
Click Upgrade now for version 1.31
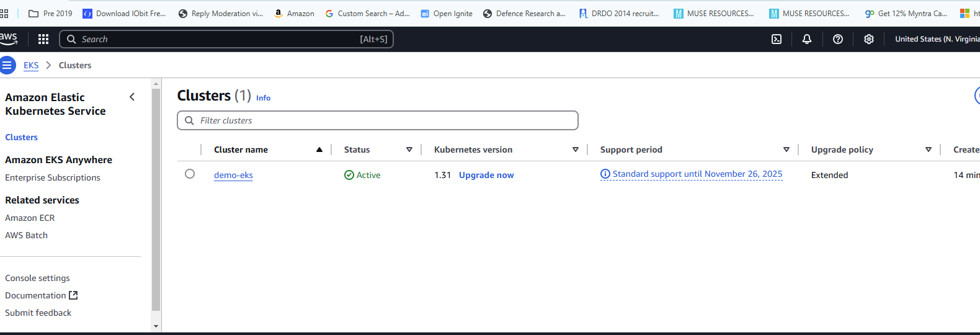486,175
